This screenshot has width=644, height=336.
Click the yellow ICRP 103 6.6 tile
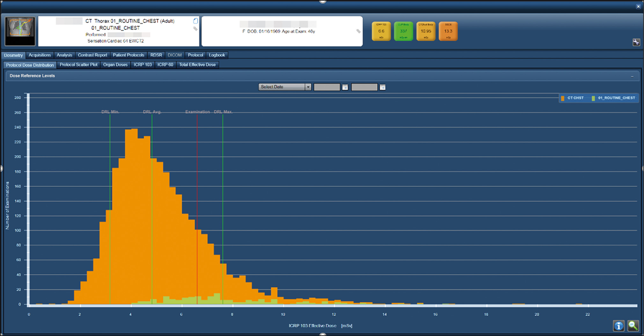pyautogui.click(x=381, y=31)
